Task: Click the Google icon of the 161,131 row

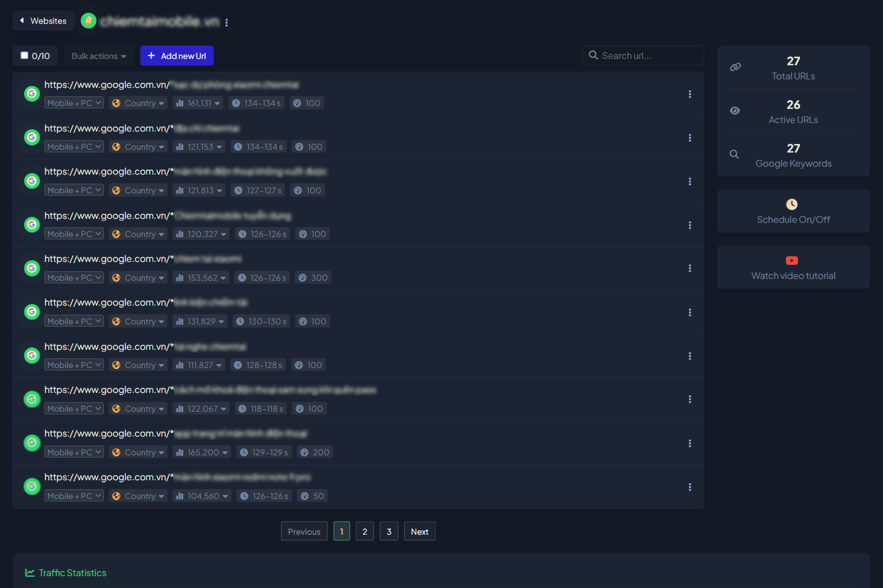Action: [32, 94]
